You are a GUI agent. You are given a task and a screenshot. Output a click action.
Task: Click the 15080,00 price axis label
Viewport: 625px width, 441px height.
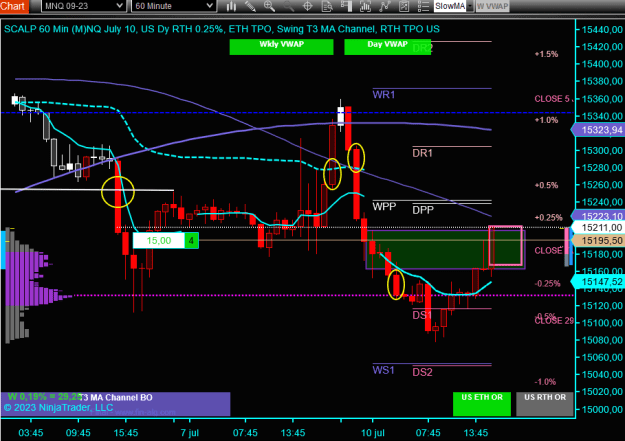[x=602, y=340]
